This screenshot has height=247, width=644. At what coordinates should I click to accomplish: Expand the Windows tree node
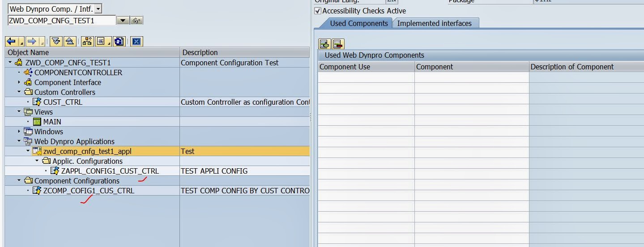click(19, 132)
